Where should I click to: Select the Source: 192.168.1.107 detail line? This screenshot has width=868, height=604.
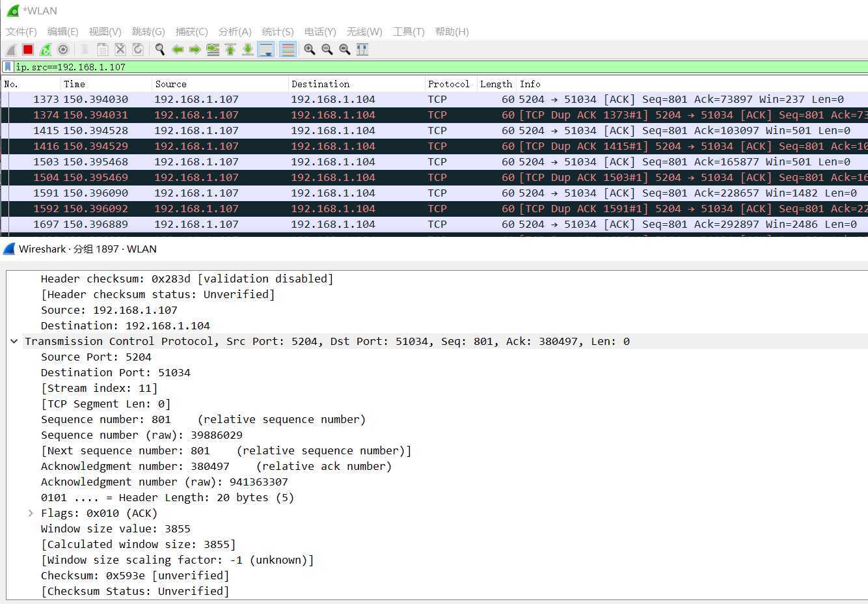coord(109,310)
